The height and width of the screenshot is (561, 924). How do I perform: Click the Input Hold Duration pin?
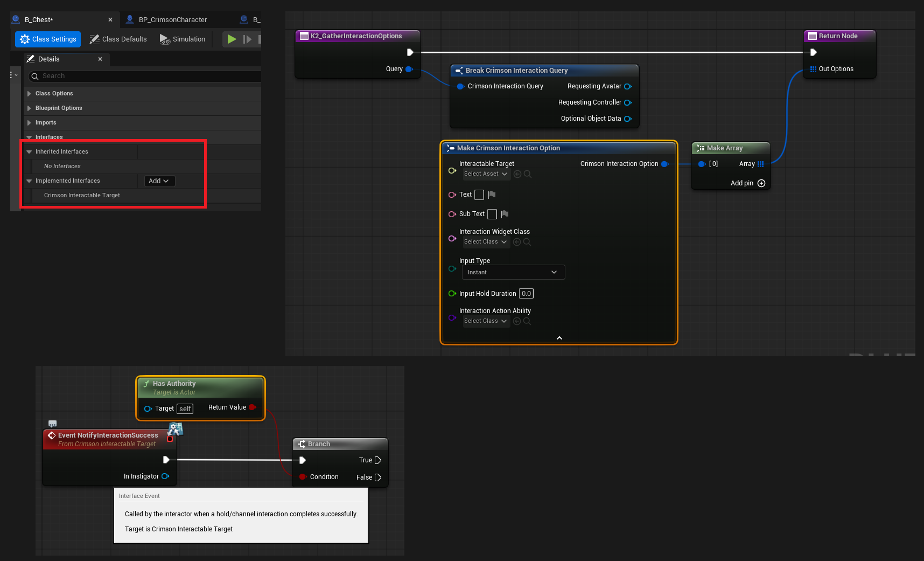452,294
